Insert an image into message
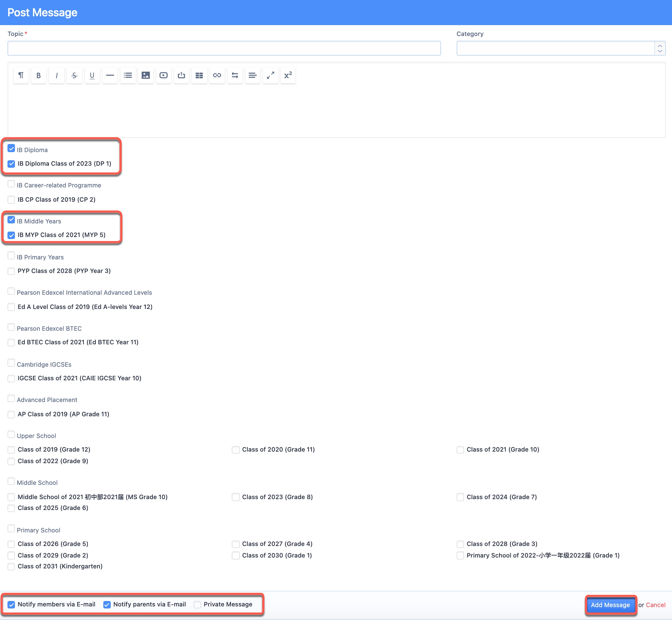 click(x=146, y=75)
